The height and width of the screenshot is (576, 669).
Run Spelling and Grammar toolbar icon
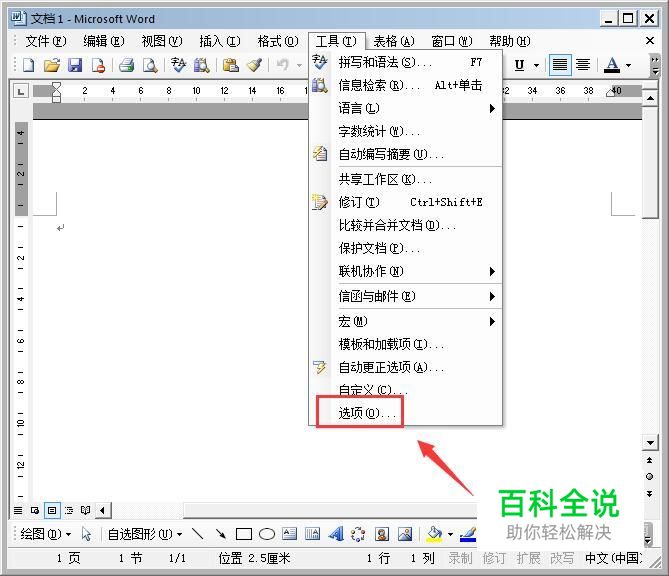tap(178, 65)
